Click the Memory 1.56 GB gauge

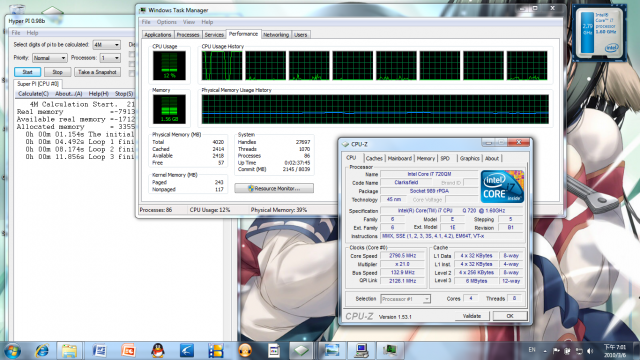169,109
